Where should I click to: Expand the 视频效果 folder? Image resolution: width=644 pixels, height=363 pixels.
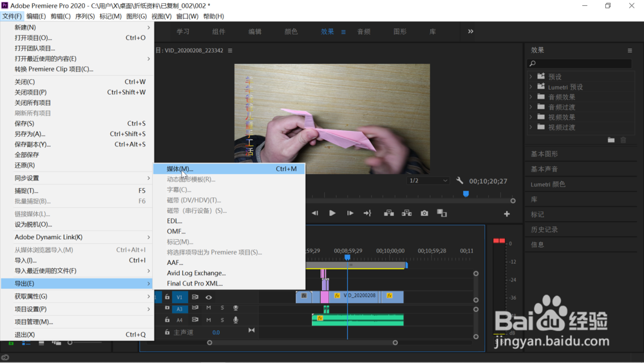(x=531, y=117)
